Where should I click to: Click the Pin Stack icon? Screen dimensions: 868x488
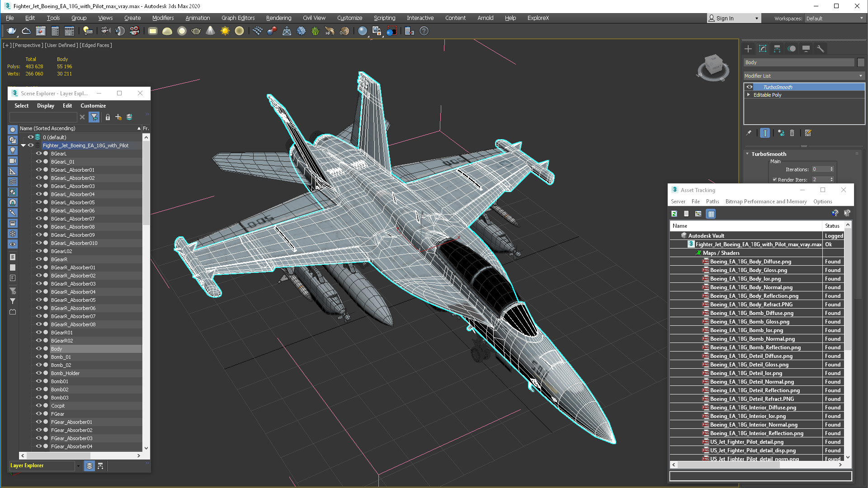tap(749, 133)
